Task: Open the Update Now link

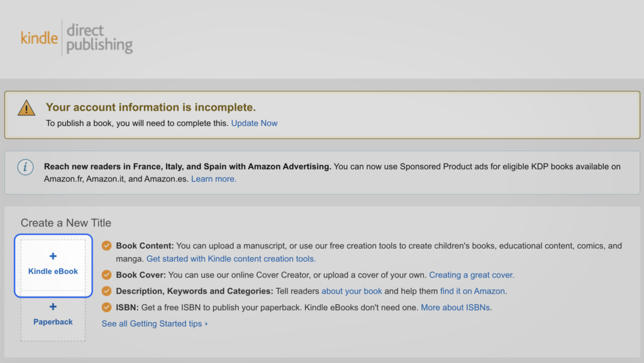Action: 254,123
